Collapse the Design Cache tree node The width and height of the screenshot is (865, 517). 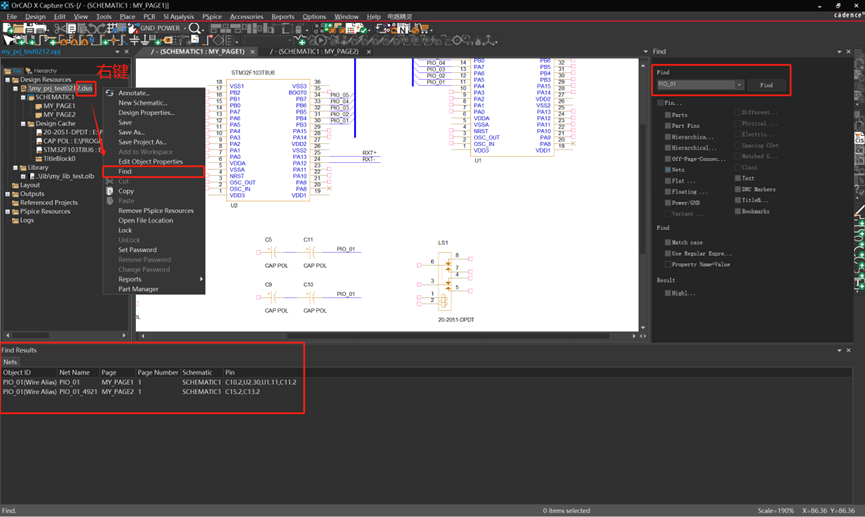click(23, 124)
